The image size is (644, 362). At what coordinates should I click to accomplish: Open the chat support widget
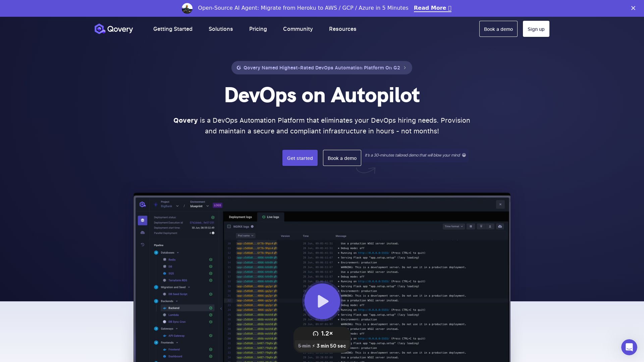coord(629,347)
